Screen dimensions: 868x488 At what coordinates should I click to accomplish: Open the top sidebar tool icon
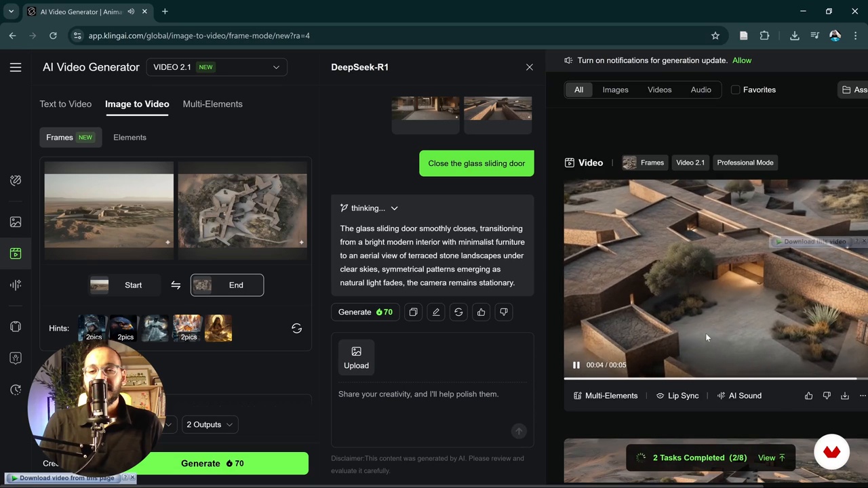tap(16, 180)
